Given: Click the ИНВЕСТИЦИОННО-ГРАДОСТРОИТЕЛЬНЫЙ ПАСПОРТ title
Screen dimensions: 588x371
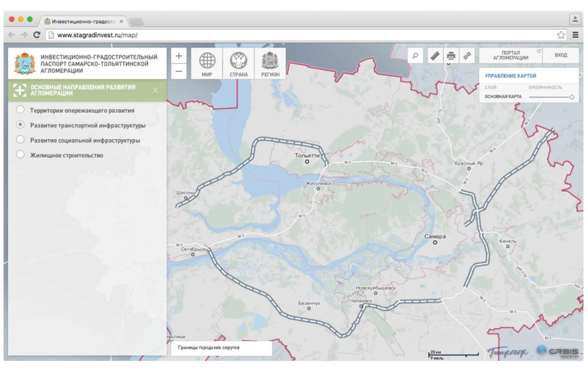Looking at the screenshot, I should [99, 64].
